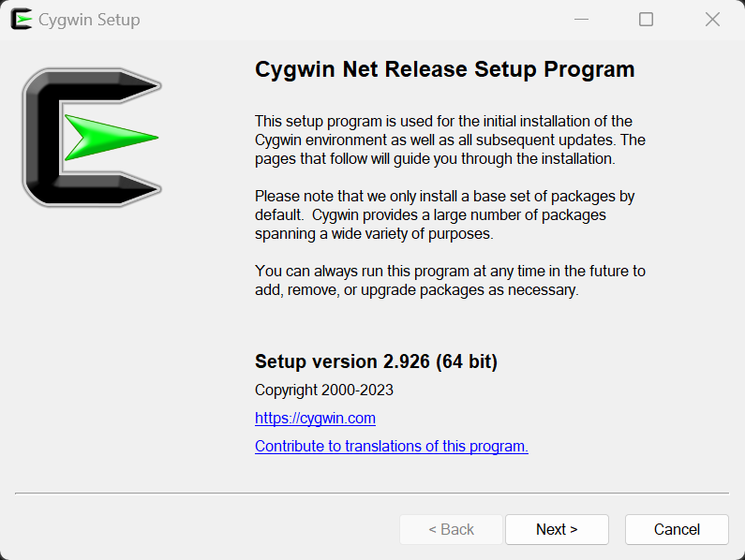Open the https://cygwin.com link
Viewport: 745px width, 560px height.
pyautogui.click(x=315, y=419)
